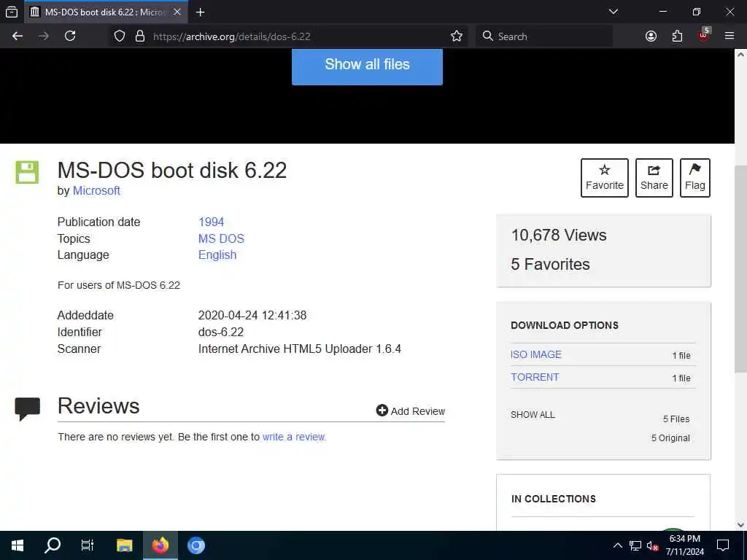The width and height of the screenshot is (747, 560).
Task: Close the MS-DOS boot disk tab
Action: pos(177,12)
